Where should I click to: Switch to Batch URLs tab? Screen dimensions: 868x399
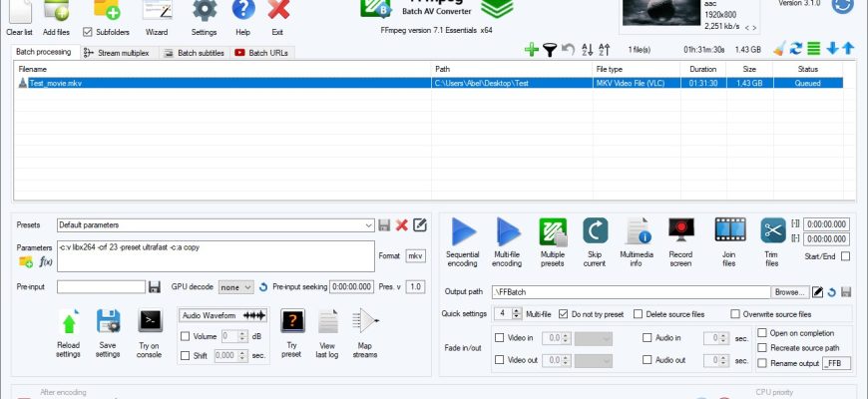pyautogui.click(x=262, y=53)
